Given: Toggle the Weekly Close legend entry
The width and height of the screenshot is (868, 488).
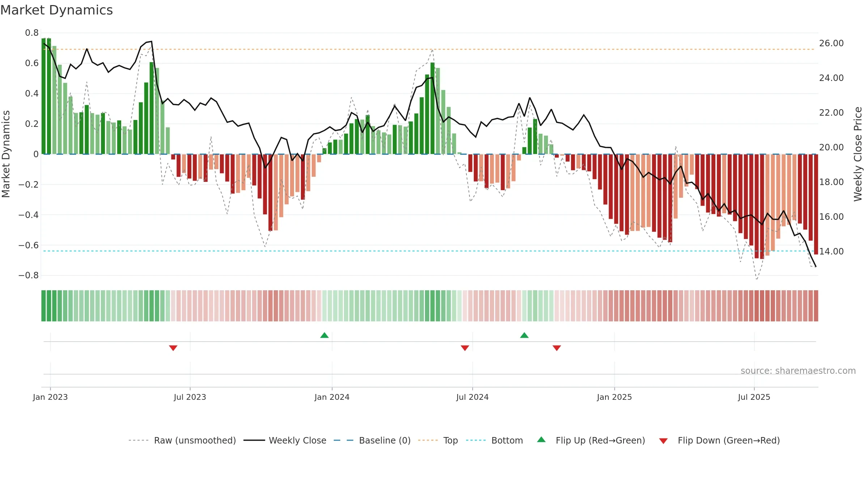Looking at the screenshot, I should pyautogui.click(x=285, y=440).
